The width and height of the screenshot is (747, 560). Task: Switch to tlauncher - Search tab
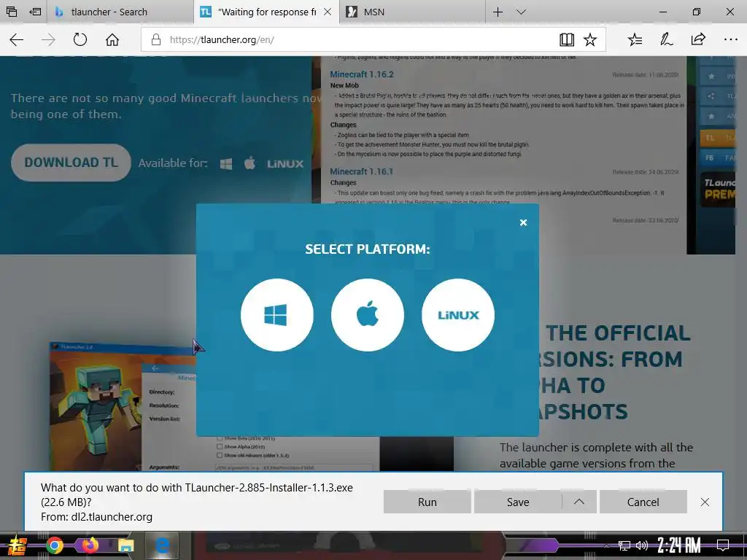tap(120, 12)
